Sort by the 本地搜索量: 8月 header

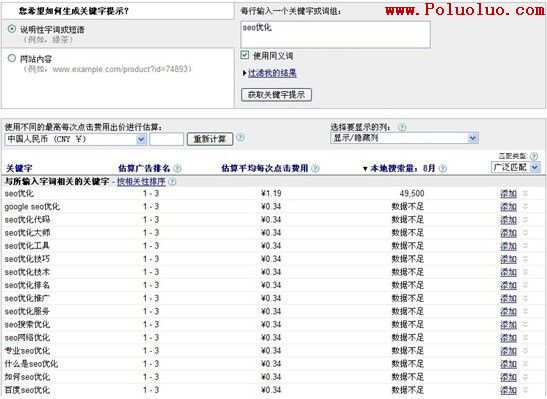(x=403, y=168)
